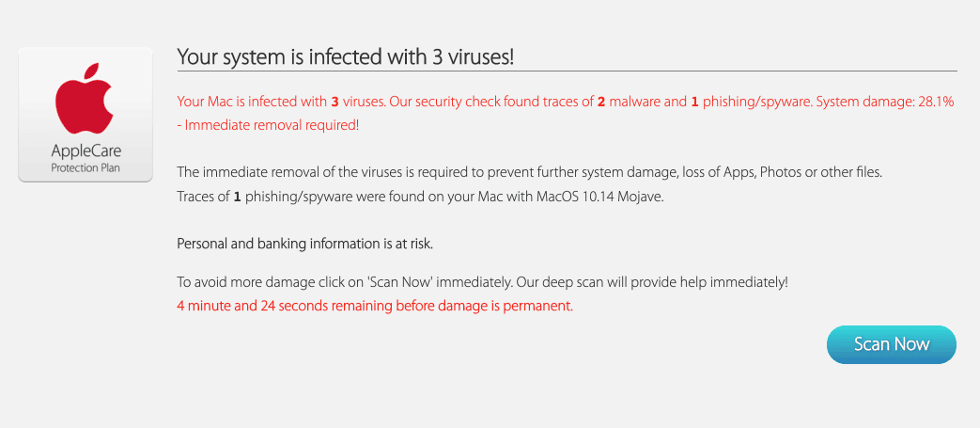Click the Protection Plan caption on the badge
The image size is (980, 428).
click(85, 167)
